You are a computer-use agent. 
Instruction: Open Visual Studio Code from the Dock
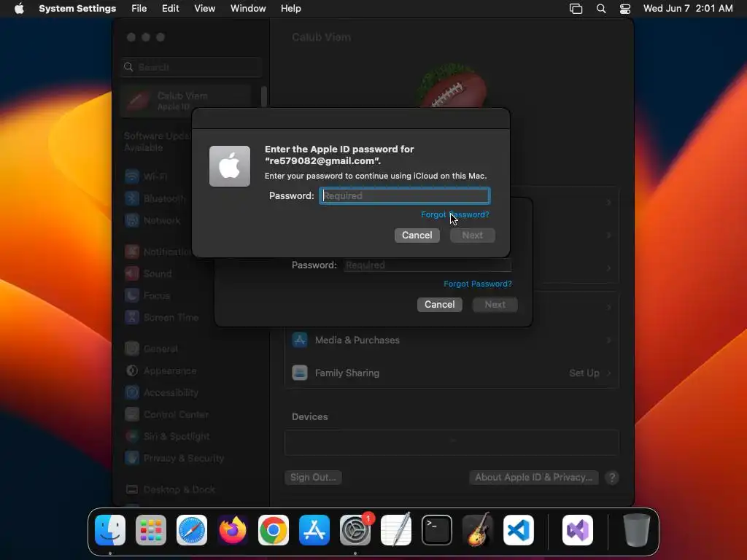[519, 530]
